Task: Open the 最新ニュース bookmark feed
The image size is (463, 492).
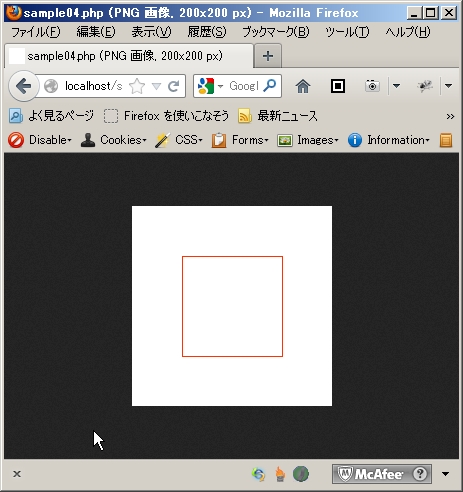Action: pyautogui.click(x=278, y=116)
